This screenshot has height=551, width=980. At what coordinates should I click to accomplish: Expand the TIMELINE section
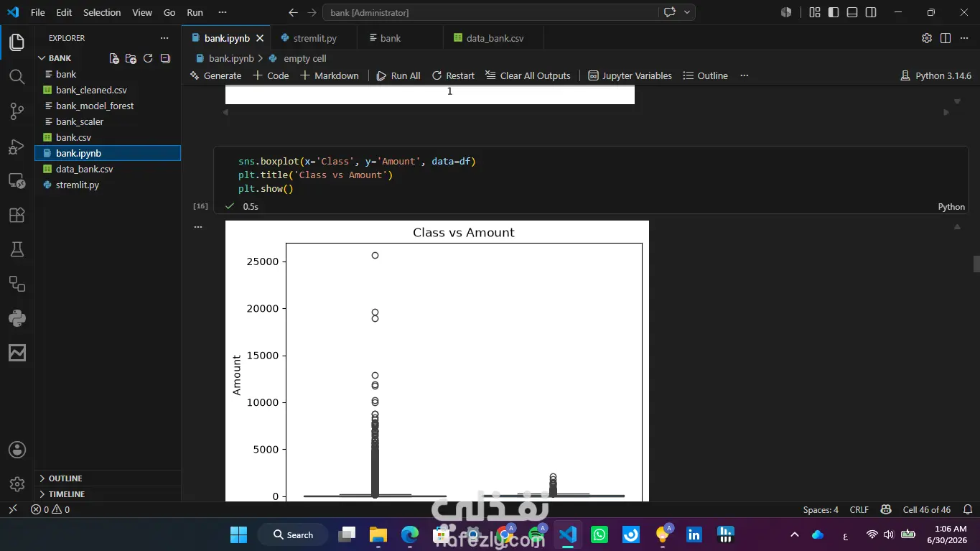tap(108, 494)
